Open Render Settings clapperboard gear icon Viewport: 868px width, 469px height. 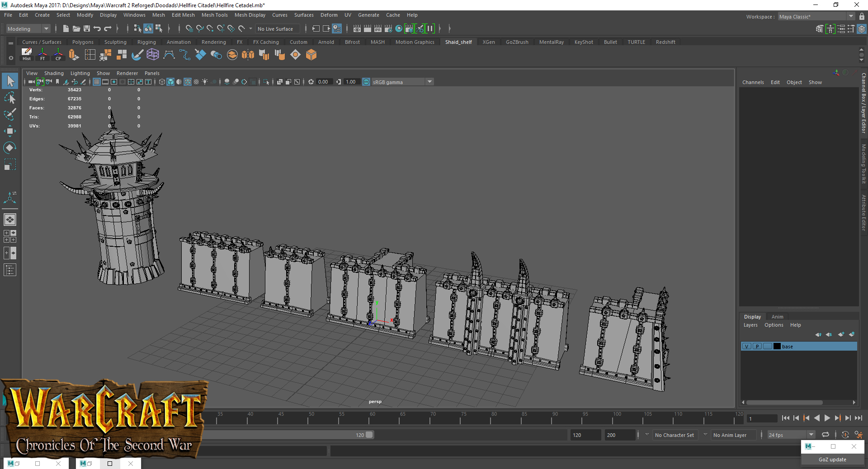388,28
